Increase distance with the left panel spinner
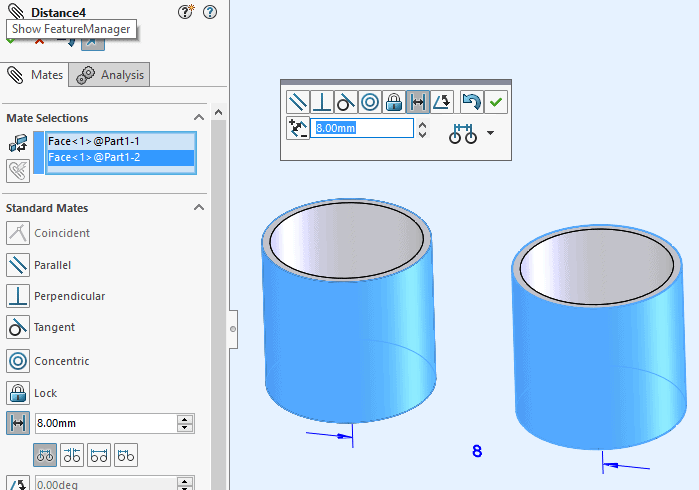699x490 pixels. pyautogui.click(x=184, y=419)
